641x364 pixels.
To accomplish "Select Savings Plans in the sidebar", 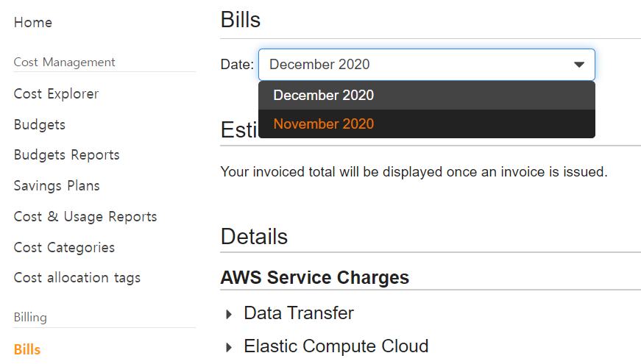I will coord(57,186).
